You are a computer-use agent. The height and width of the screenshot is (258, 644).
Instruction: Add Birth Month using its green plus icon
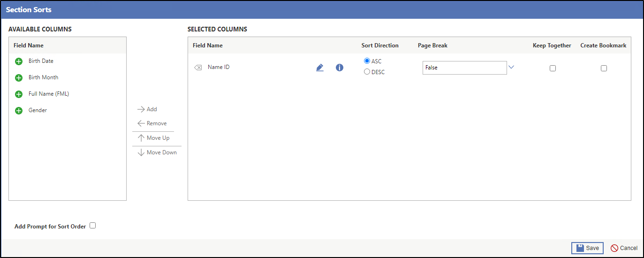point(19,78)
